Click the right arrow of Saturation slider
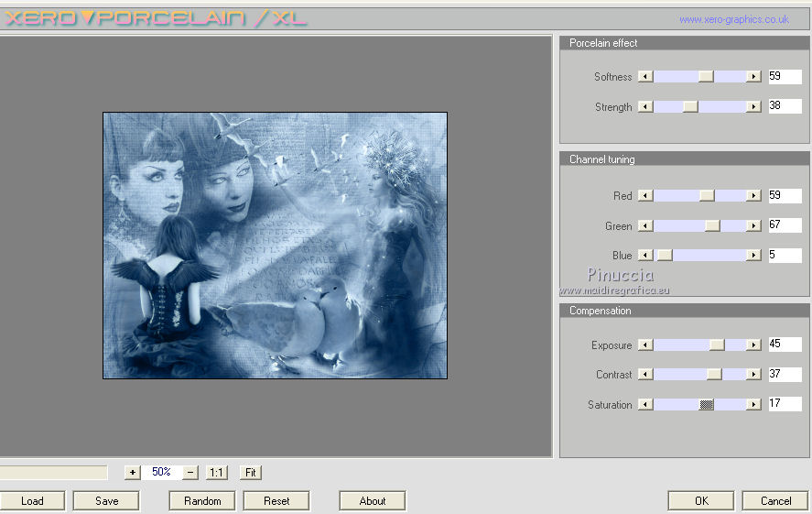Viewport: 812px width, 514px height. (754, 404)
